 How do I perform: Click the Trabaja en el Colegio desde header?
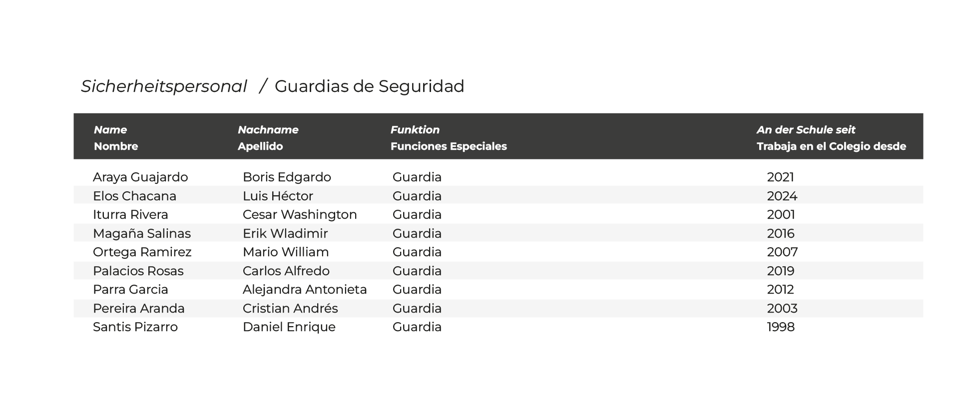pyautogui.click(x=831, y=146)
